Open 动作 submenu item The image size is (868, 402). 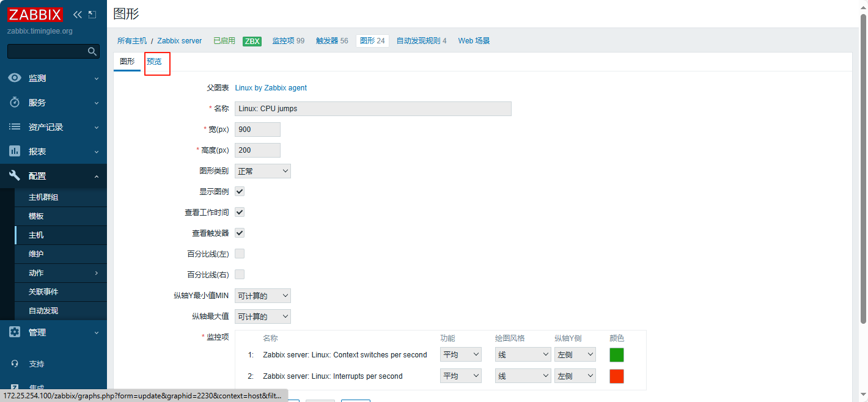click(61, 273)
